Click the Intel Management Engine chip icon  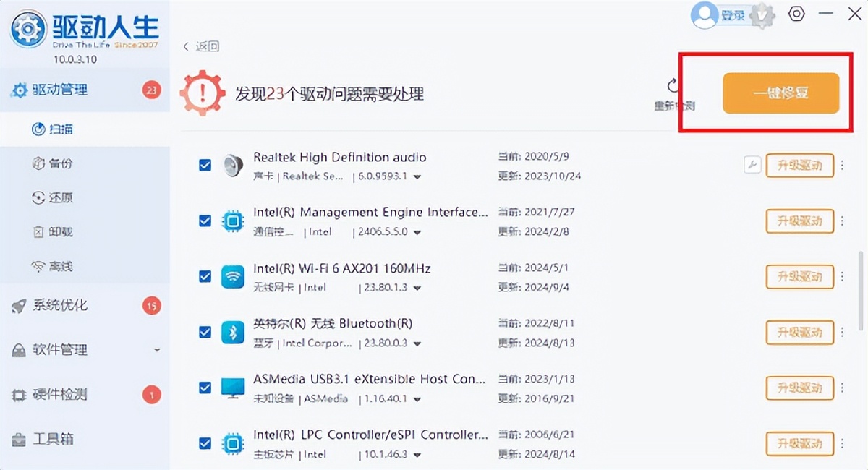point(233,221)
